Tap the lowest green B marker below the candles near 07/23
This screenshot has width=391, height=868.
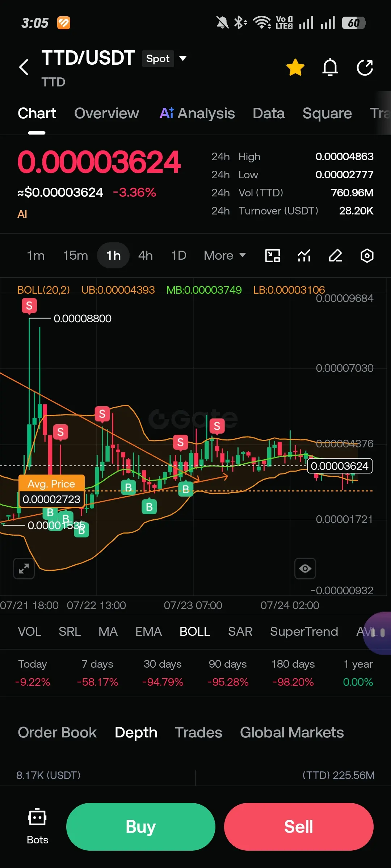click(149, 507)
